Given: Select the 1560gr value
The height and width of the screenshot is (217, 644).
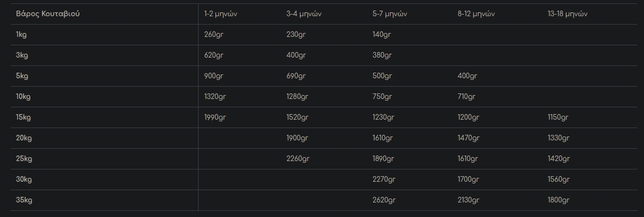Looking at the screenshot, I should pyautogui.click(x=558, y=180).
